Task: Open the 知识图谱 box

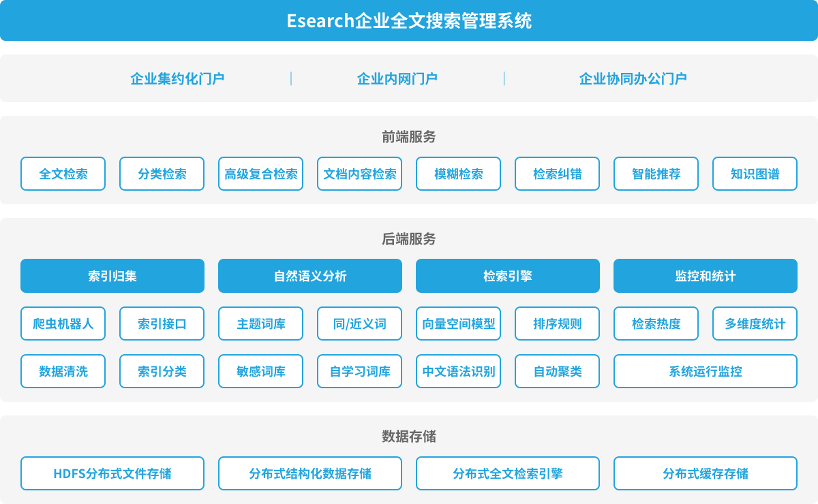Action: click(x=755, y=174)
